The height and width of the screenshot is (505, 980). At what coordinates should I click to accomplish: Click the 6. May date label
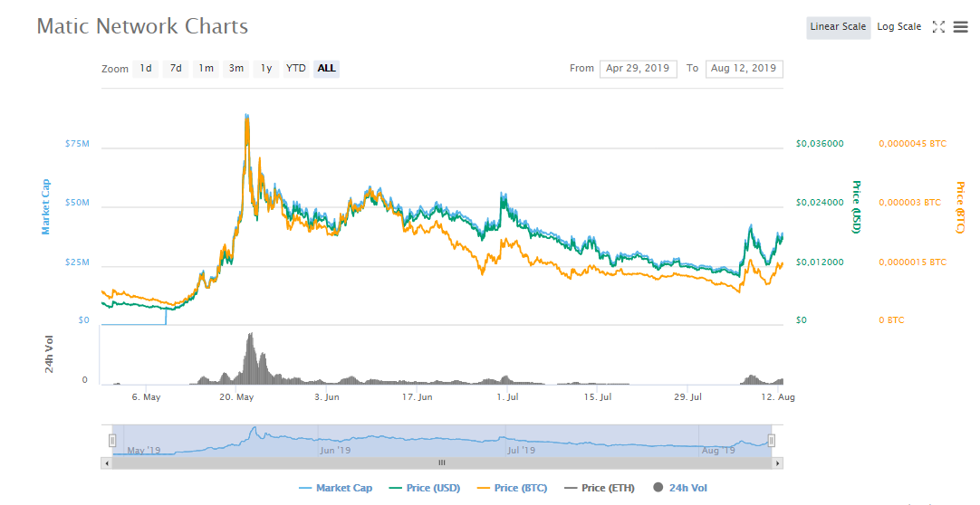146,397
